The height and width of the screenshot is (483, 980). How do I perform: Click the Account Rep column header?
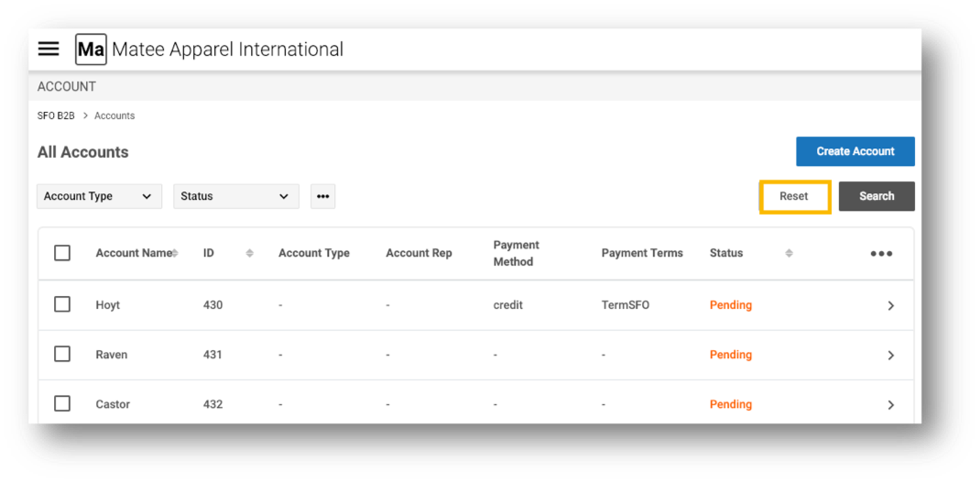[419, 253]
